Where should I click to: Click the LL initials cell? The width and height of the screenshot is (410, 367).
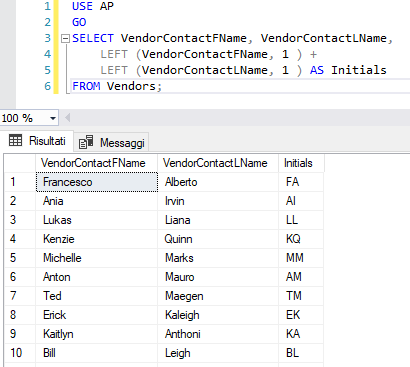coord(301,220)
